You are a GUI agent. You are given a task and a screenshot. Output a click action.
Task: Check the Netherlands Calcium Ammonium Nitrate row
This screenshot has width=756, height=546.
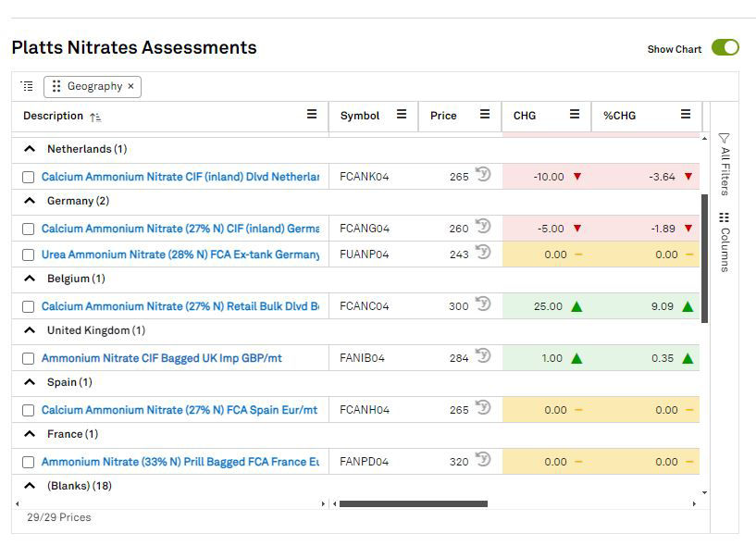(29, 177)
